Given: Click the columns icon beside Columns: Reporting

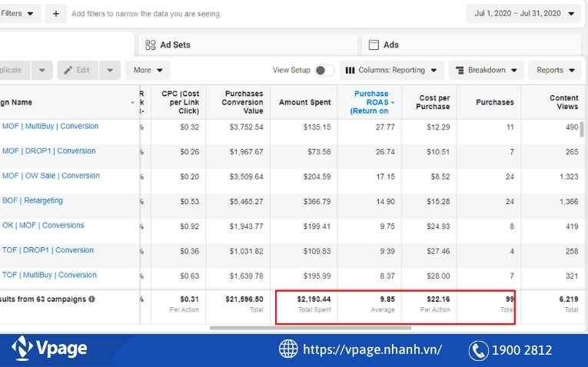Looking at the screenshot, I should click(350, 71).
